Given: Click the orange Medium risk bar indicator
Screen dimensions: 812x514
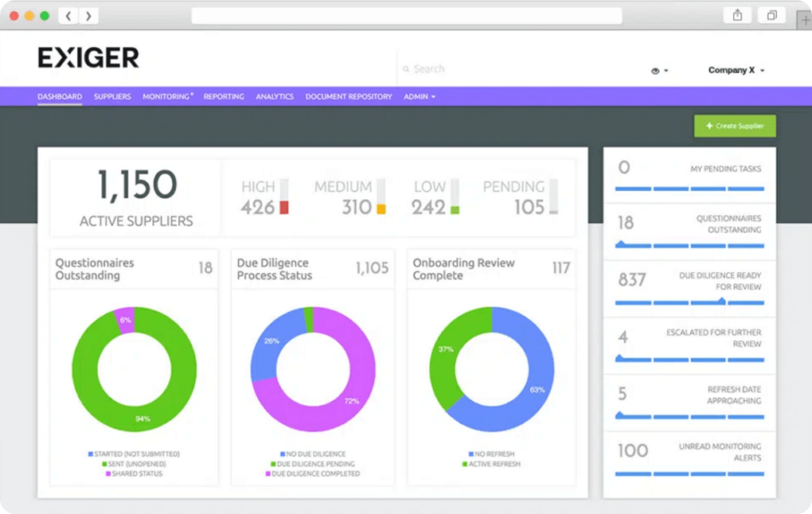Looking at the screenshot, I should pos(381,209).
